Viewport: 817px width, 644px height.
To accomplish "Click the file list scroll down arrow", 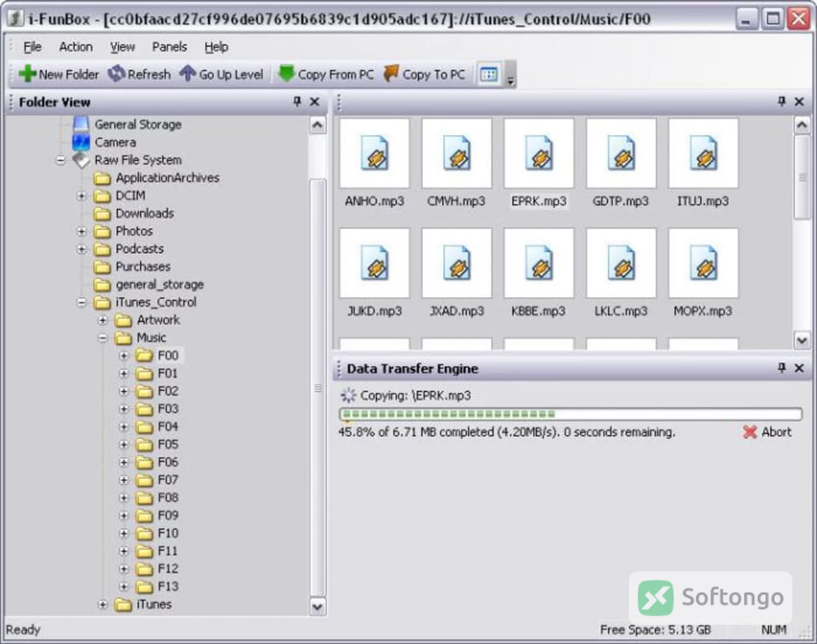I will tap(802, 340).
